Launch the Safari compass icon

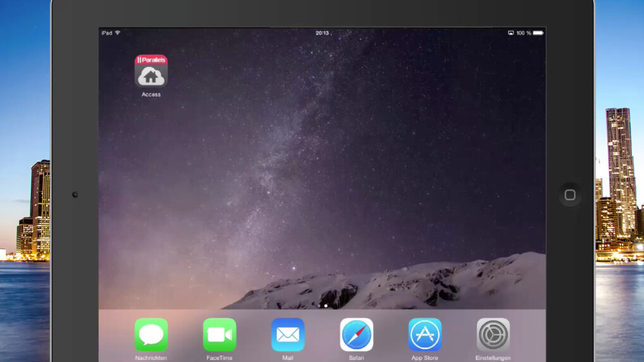click(x=356, y=334)
